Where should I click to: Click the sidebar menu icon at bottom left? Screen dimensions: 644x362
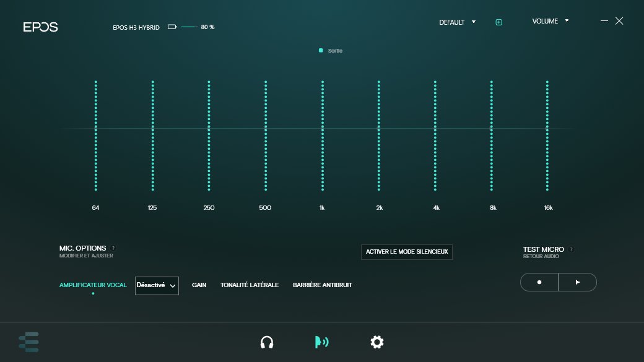pyautogui.click(x=28, y=342)
